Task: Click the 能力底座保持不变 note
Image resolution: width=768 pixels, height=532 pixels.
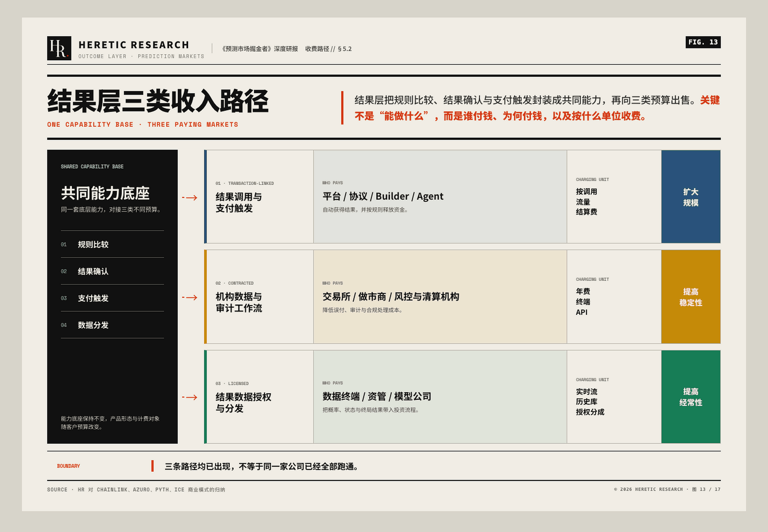Action: [110, 423]
